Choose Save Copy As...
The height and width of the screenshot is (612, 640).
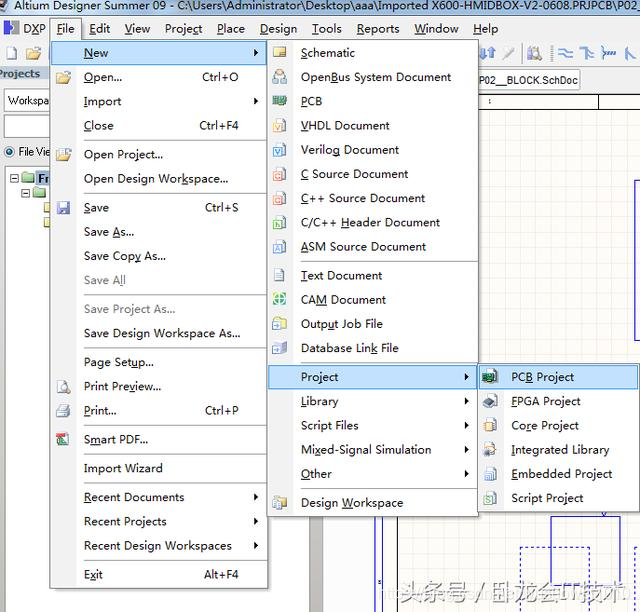pos(159,256)
